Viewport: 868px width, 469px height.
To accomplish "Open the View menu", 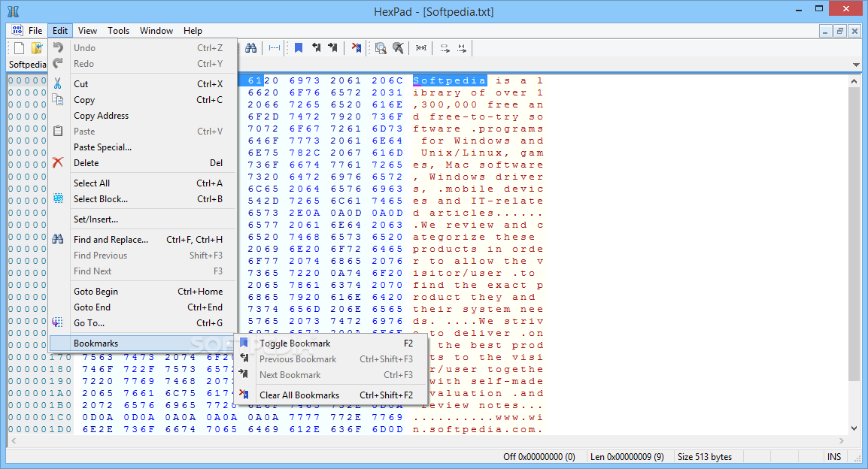I will click(x=87, y=30).
